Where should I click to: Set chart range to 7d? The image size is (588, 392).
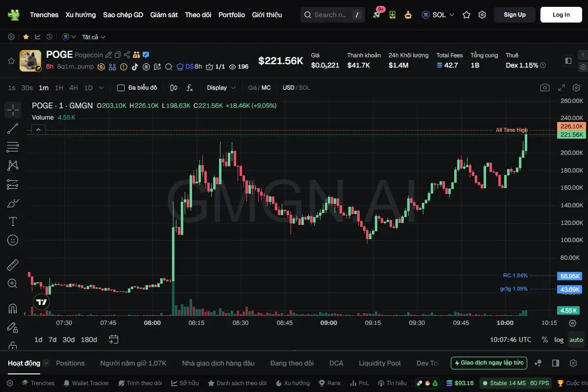tap(52, 340)
